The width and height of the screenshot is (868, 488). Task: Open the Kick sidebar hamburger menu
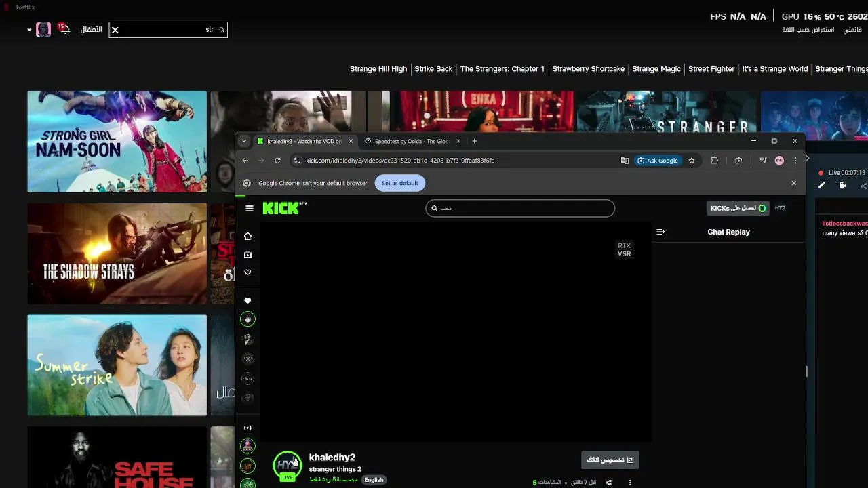[250, 208]
